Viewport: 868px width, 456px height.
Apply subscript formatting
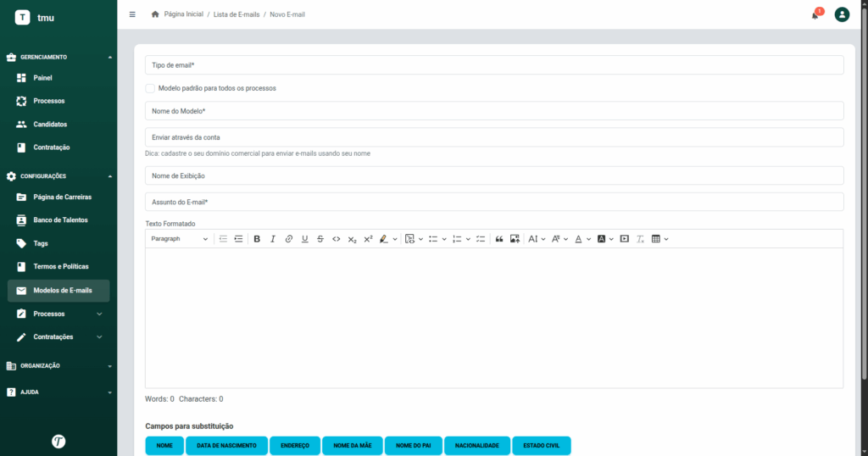coord(352,239)
